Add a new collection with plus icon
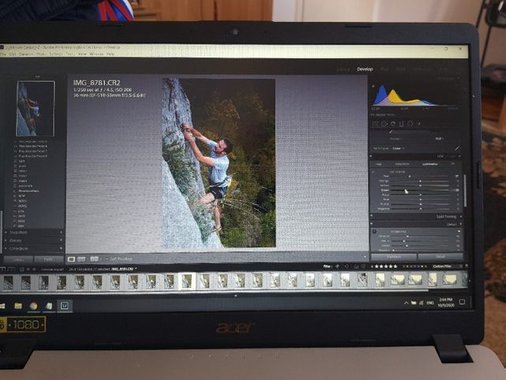 tap(61, 248)
